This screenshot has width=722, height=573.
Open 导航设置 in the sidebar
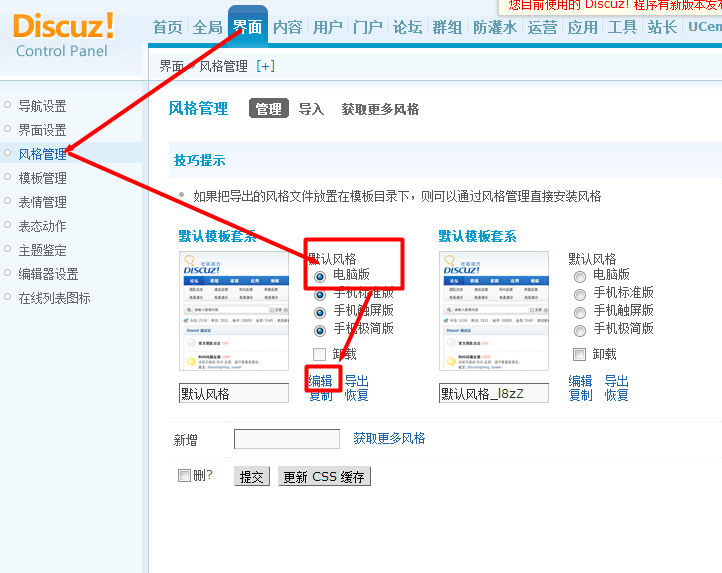[x=42, y=106]
